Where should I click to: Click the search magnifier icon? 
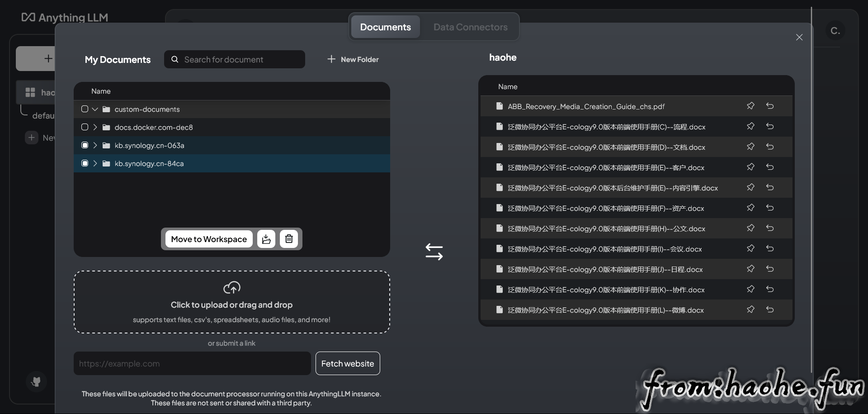(175, 59)
